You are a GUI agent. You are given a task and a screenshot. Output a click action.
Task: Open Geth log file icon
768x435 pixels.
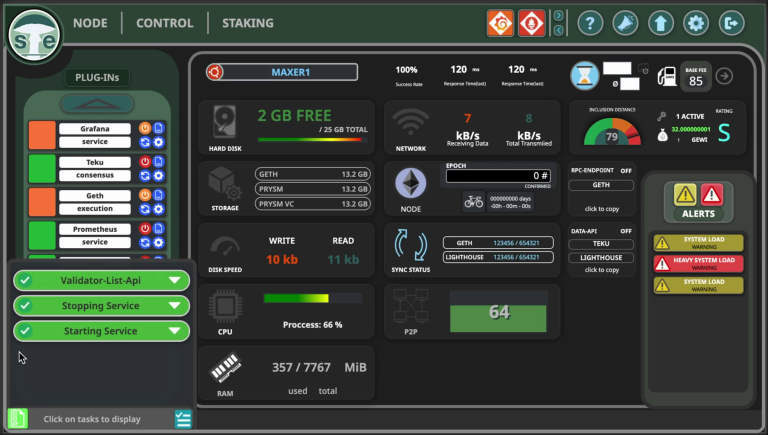pyautogui.click(x=159, y=195)
